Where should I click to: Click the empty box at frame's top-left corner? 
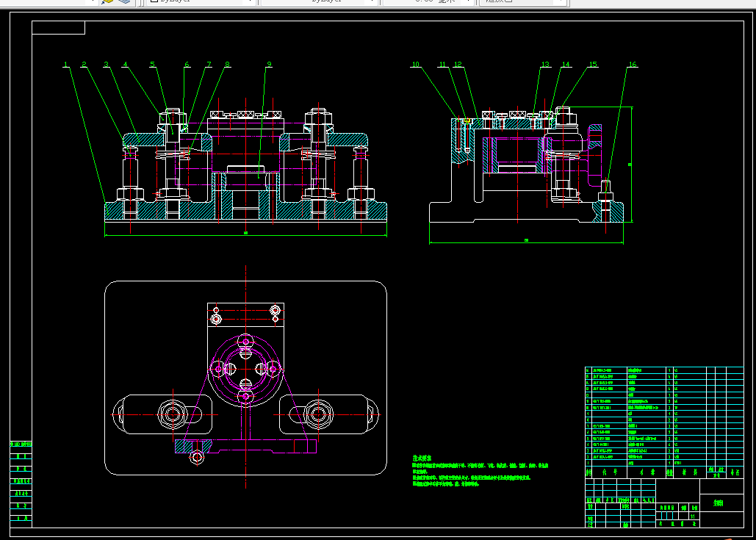pos(59,29)
